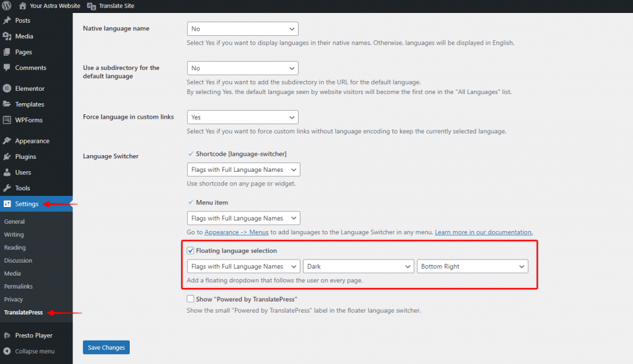Open the General settings page

point(14,221)
